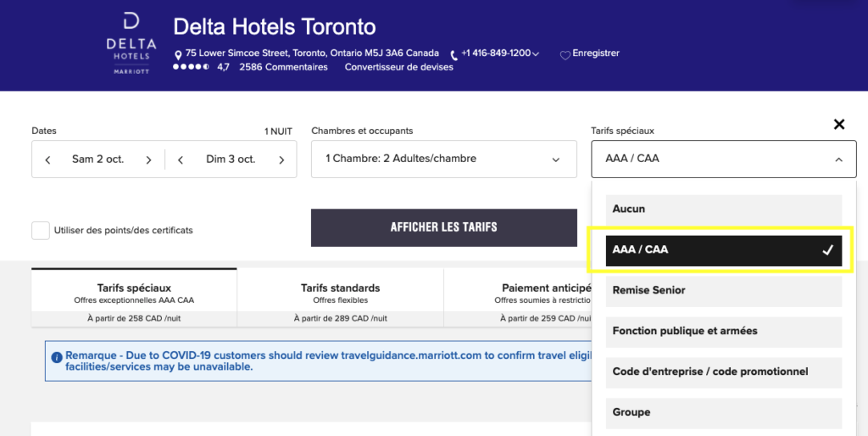Close the rate search panel with X
868x436 pixels.
click(x=839, y=125)
